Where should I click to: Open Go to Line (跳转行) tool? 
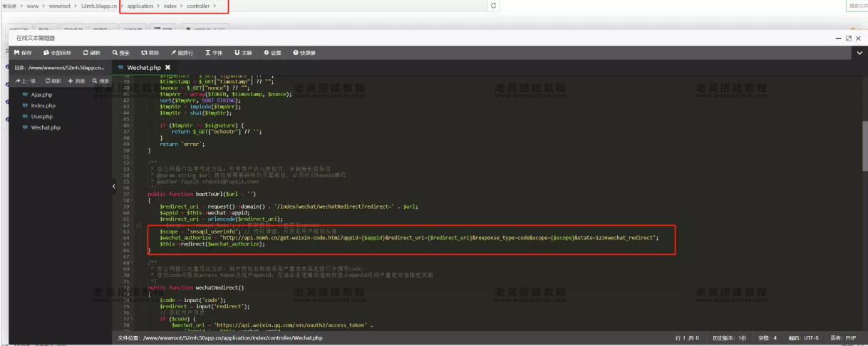(182, 53)
